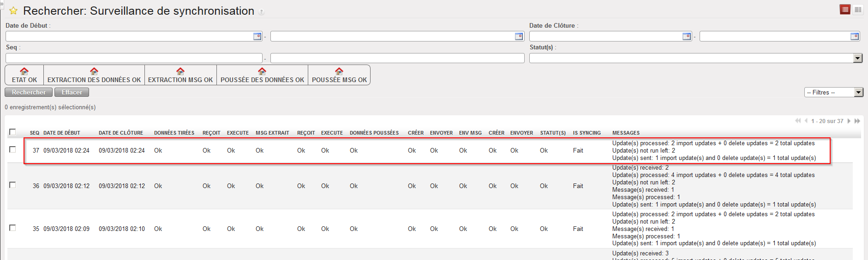Check the box for record seq 36
This screenshot has height=260, width=868.
12,185
